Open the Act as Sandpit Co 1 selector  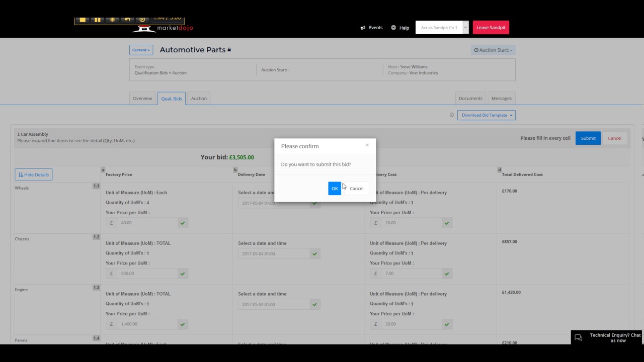[442, 28]
